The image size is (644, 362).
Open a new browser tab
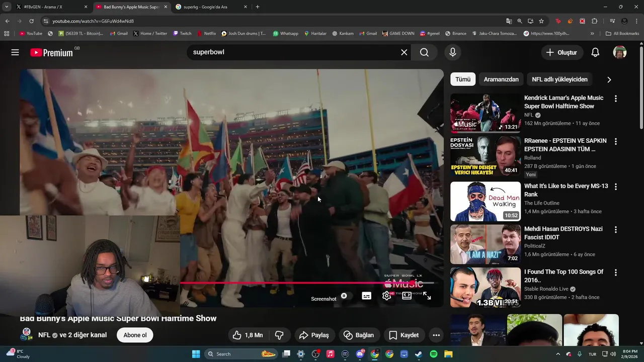[258, 7]
